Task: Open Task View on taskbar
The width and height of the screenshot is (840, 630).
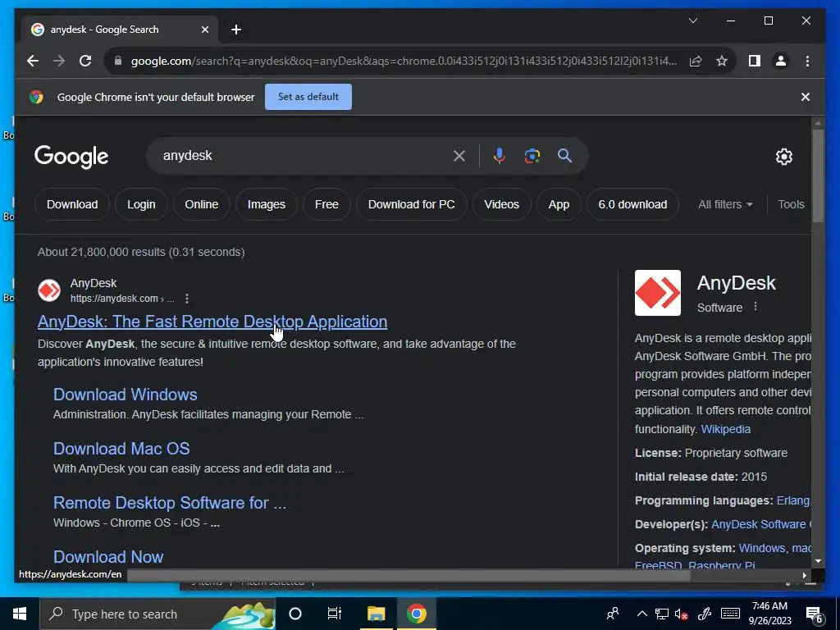Action: click(335, 614)
